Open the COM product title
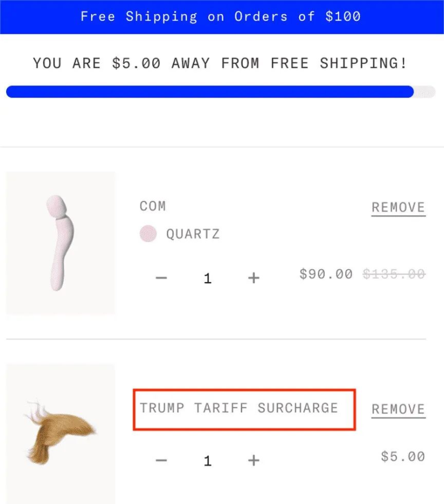The width and height of the screenshot is (444, 504). coord(153,206)
